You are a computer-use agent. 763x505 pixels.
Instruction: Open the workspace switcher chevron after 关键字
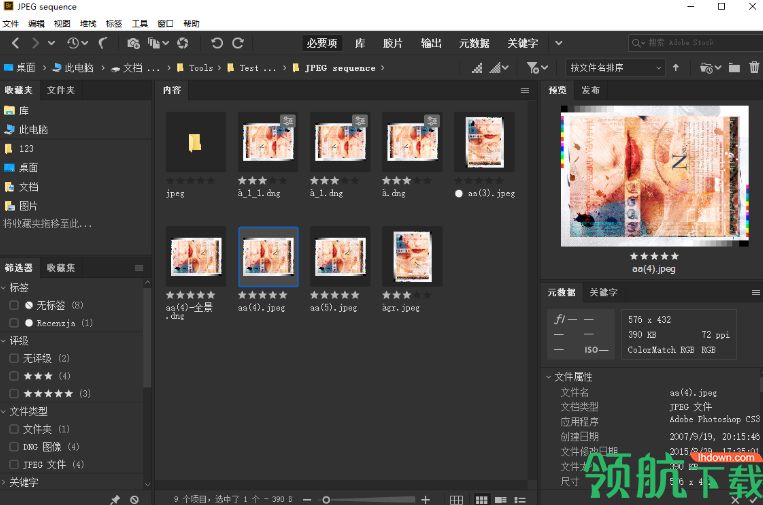(x=559, y=43)
